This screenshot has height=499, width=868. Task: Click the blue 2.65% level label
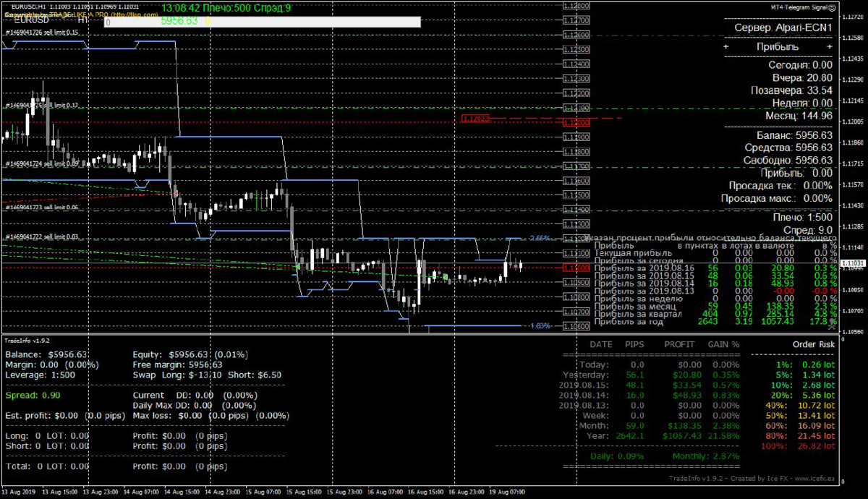click(x=541, y=237)
